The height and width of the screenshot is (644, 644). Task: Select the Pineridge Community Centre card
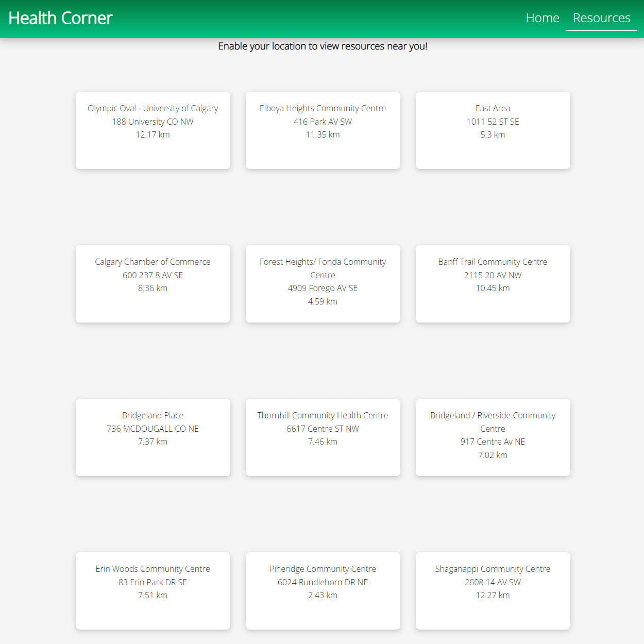(323, 590)
